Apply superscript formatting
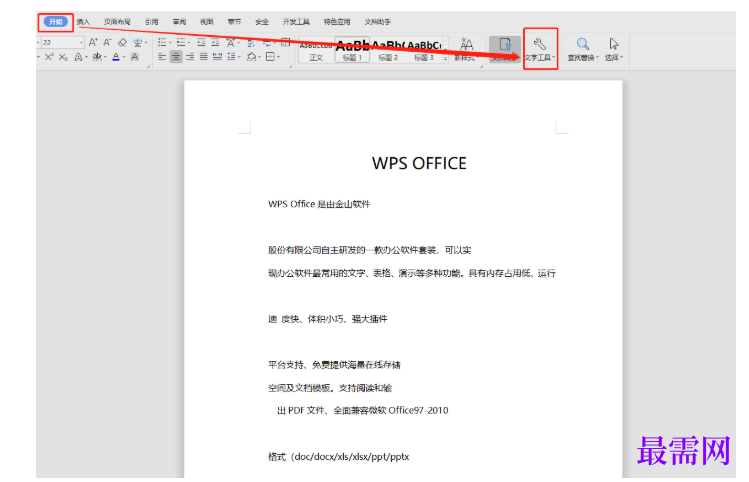Screen dimensions: 749x482 coord(49,57)
